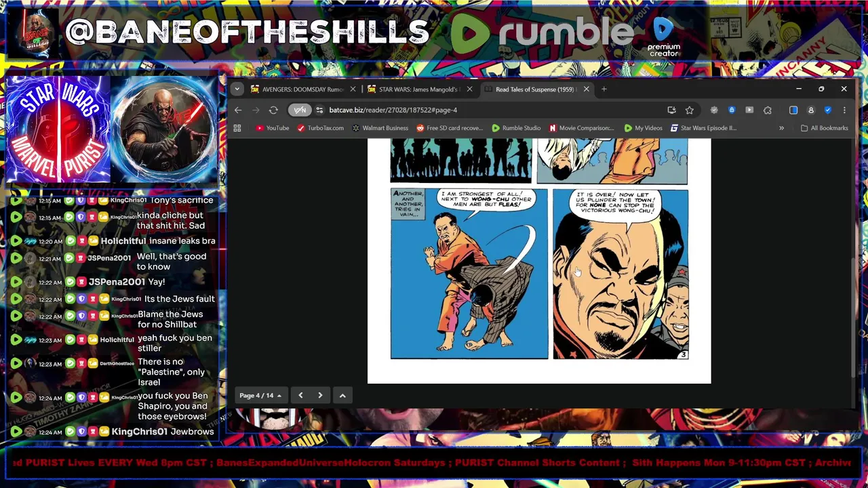The width and height of the screenshot is (868, 488).
Task: Open the gray shield extension icon
Action: 714,110
